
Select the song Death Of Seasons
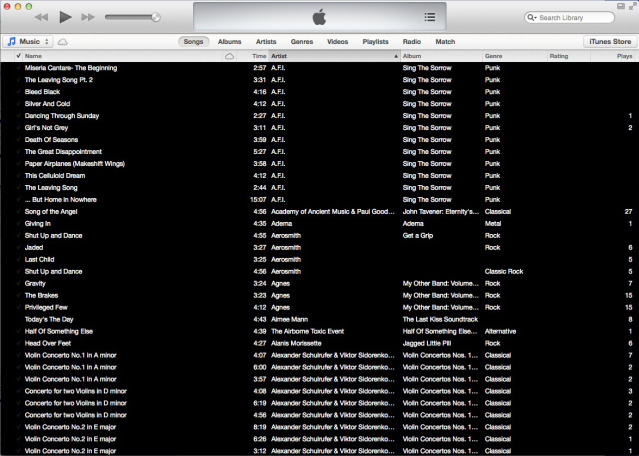(x=51, y=140)
